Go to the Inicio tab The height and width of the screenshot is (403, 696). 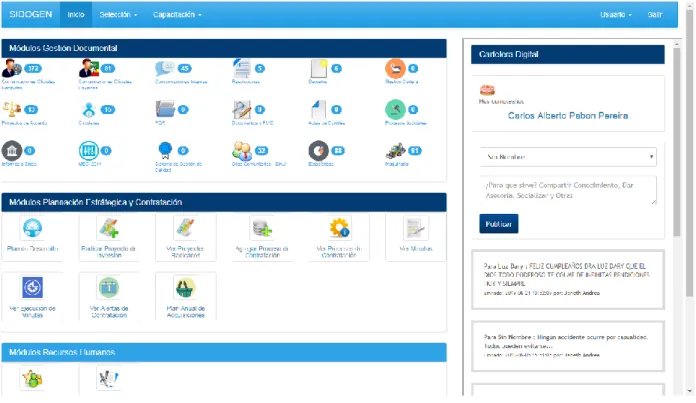[76, 15]
